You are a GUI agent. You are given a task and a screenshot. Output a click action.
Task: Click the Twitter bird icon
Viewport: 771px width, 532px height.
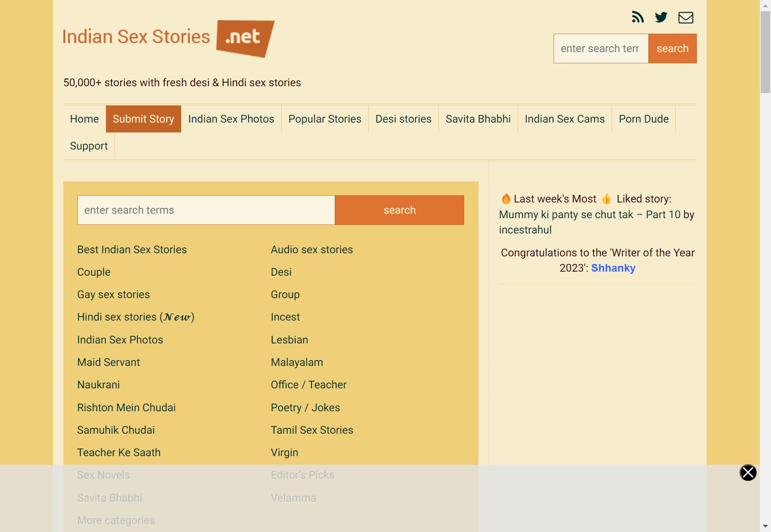(x=661, y=18)
